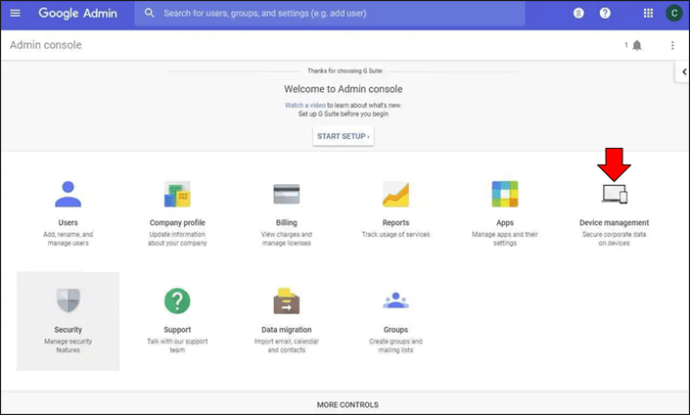Click "Track usage of services" text
Image resolution: width=690 pixels, height=415 pixels.
point(396,235)
